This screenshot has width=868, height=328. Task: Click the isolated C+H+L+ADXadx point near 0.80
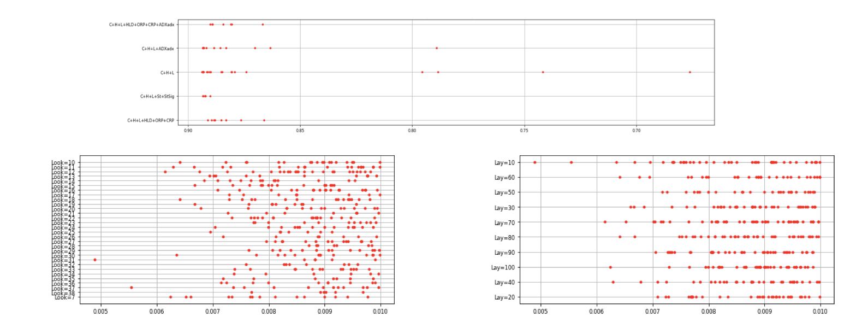click(436, 48)
